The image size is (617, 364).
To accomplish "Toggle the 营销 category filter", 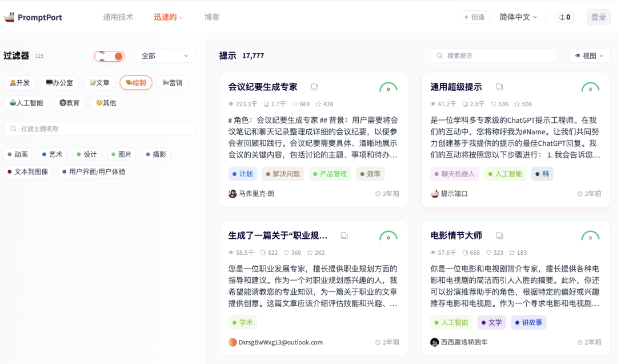I will (173, 83).
